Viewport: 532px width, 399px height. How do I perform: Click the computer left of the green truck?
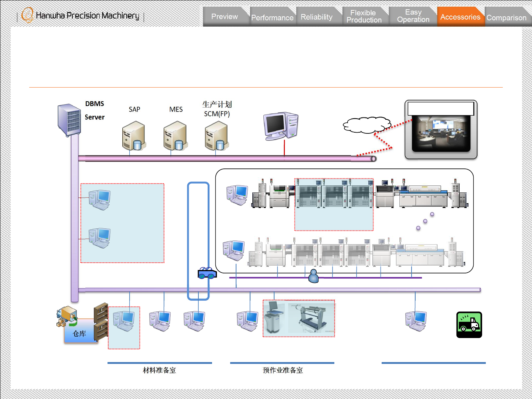(x=416, y=321)
